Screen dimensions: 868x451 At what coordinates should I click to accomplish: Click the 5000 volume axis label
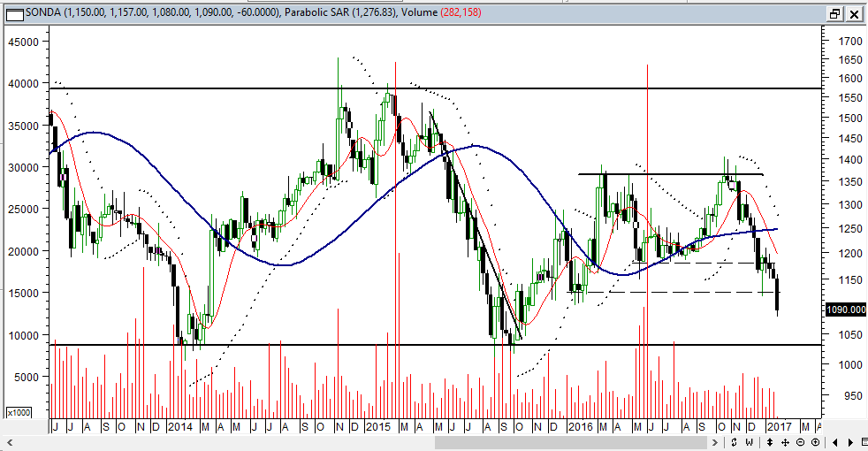point(27,378)
